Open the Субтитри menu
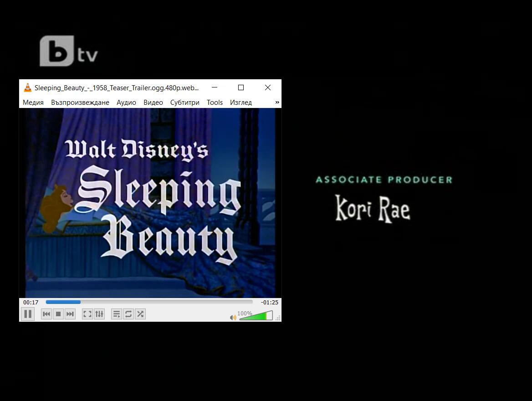Image resolution: width=532 pixels, height=401 pixels. click(x=185, y=103)
